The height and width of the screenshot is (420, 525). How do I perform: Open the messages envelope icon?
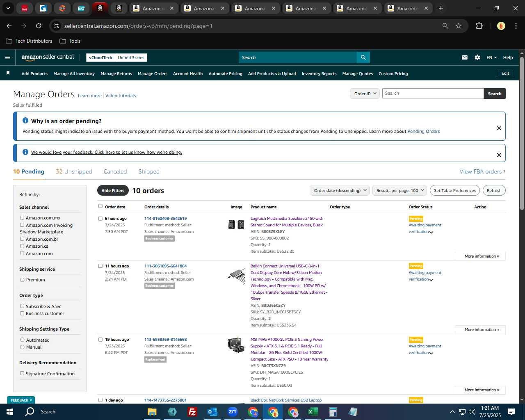click(465, 57)
